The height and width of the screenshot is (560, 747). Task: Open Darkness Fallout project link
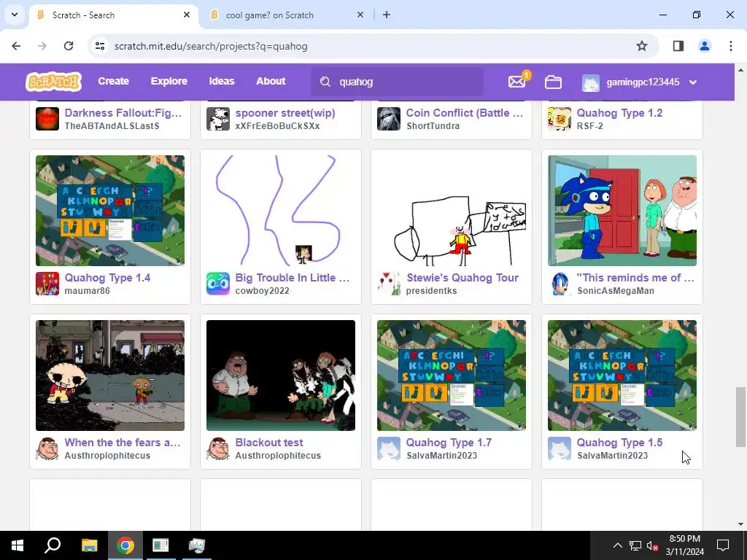[123, 113]
